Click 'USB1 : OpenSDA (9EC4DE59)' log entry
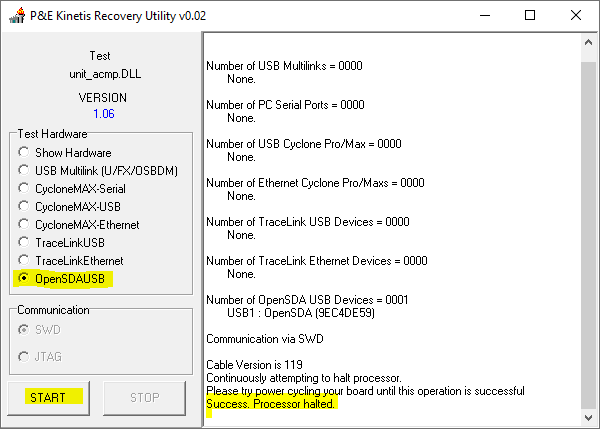The width and height of the screenshot is (600, 429). tap(301, 313)
